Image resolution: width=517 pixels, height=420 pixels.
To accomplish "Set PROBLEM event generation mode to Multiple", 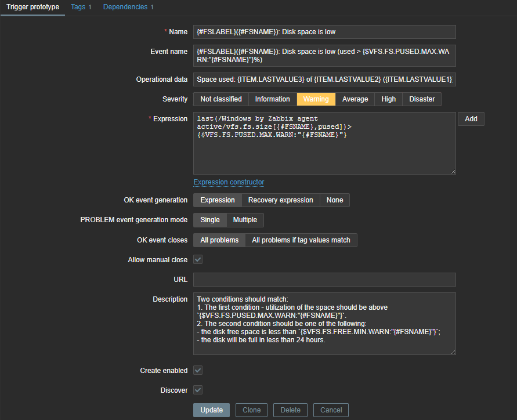I will coord(245,220).
